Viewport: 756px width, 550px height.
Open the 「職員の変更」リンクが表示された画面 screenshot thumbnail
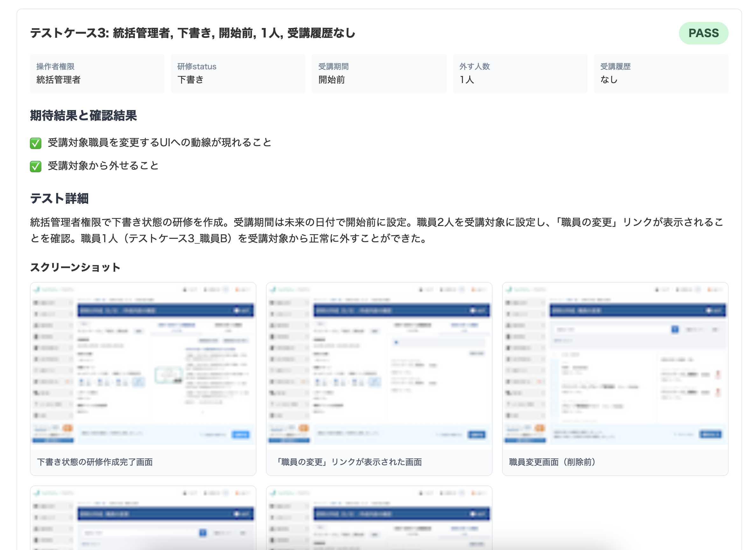(379, 365)
